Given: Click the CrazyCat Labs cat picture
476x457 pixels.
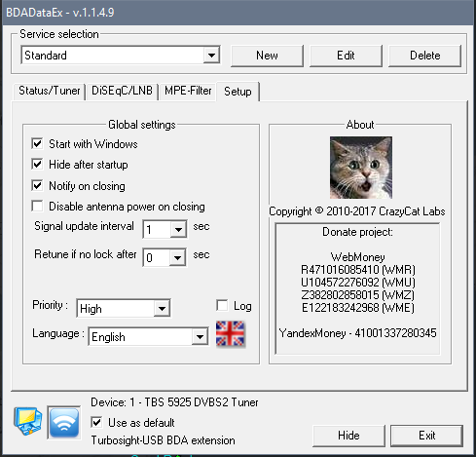Looking at the screenshot, I should [361, 168].
